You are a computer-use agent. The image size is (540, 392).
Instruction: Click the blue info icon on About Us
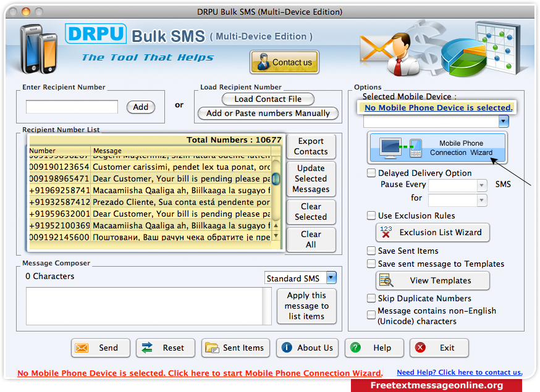[x=287, y=348]
